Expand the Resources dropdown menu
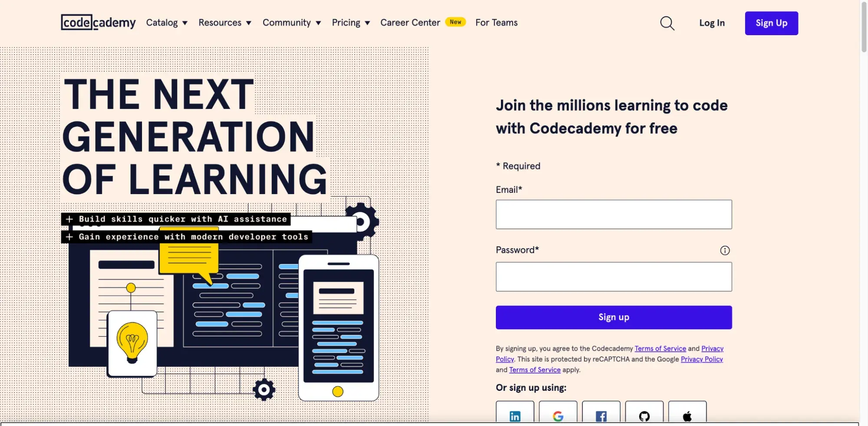 225,23
